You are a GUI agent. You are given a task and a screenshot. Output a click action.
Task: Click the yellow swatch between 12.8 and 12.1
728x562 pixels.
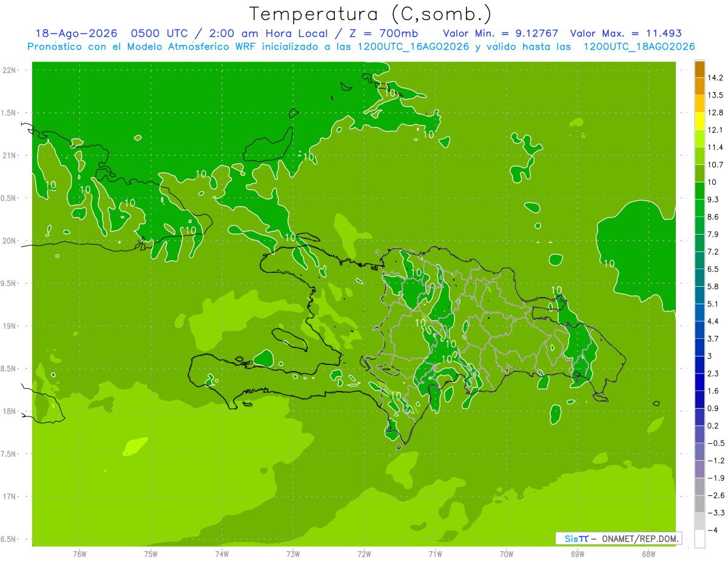click(x=699, y=121)
